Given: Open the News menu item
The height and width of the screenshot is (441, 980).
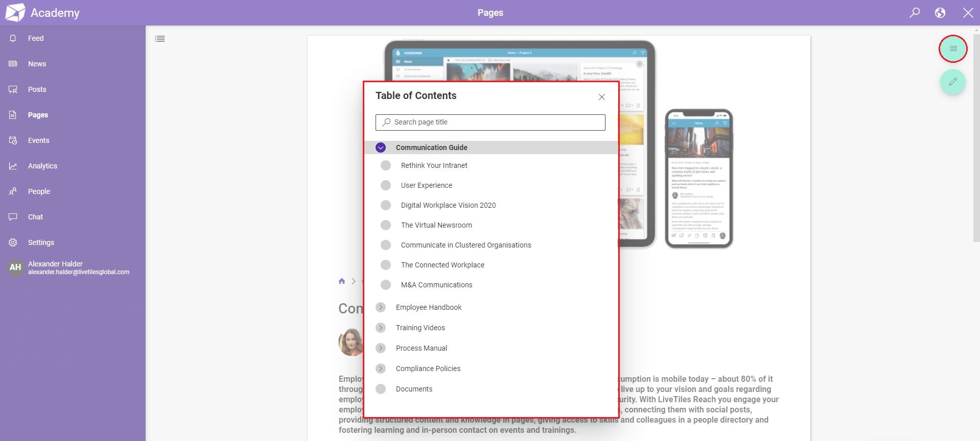Looking at the screenshot, I should (x=37, y=64).
